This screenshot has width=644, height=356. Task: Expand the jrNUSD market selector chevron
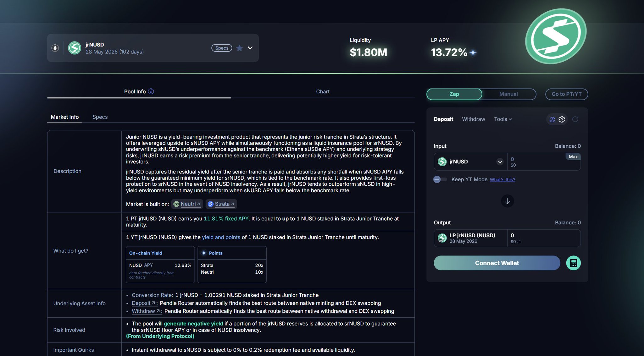(x=250, y=48)
